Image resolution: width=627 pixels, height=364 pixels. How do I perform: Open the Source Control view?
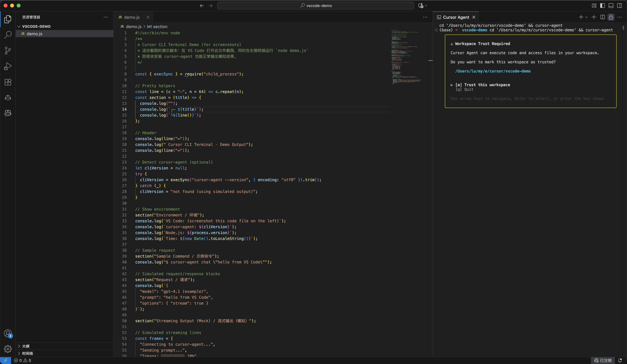pyautogui.click(x=8, y=50)
